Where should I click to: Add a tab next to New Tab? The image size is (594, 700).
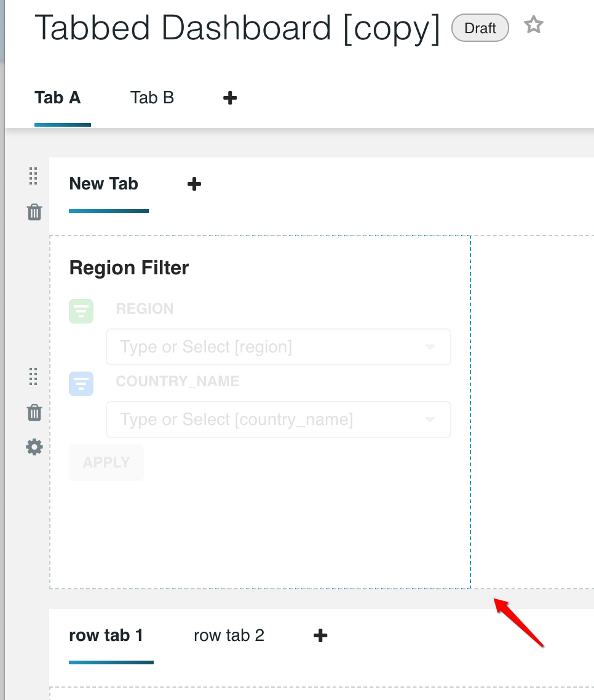[194, 183]
